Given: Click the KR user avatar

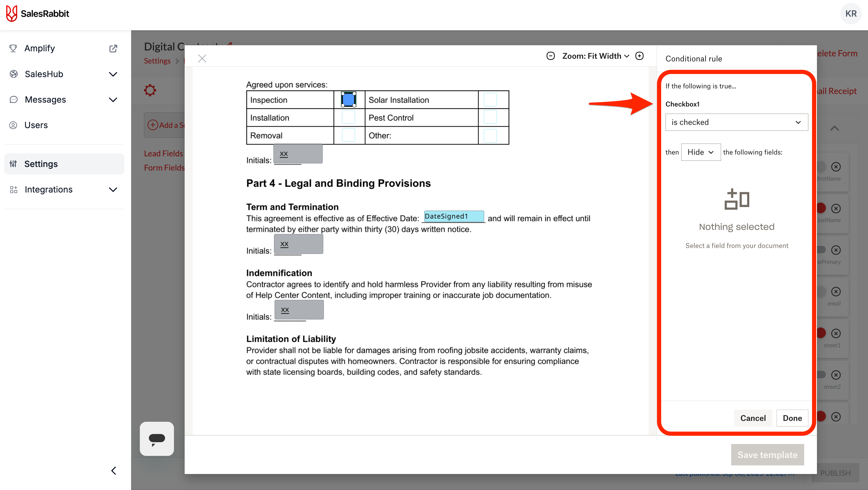Looking at the screenshot, I should tap(850, 13).
